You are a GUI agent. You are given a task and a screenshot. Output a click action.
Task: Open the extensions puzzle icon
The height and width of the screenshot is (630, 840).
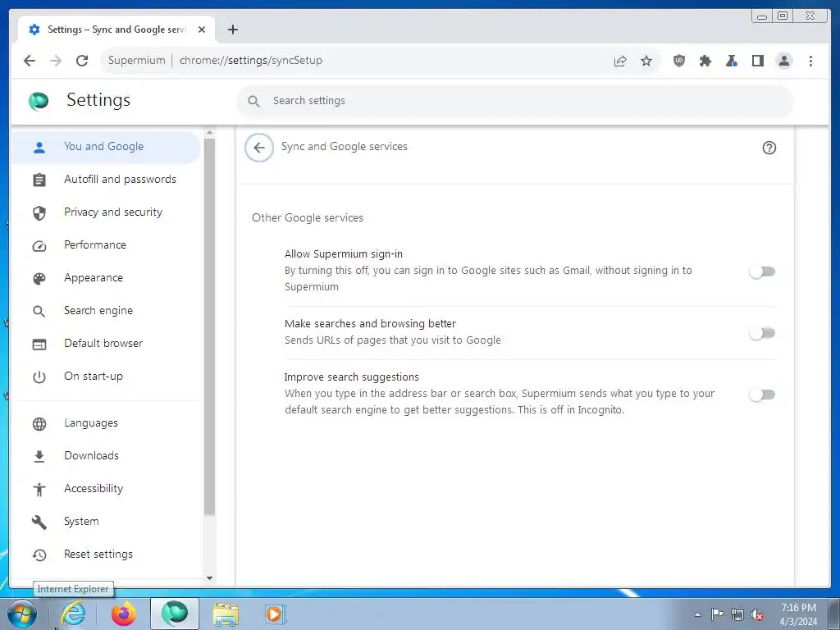(705, 61)
